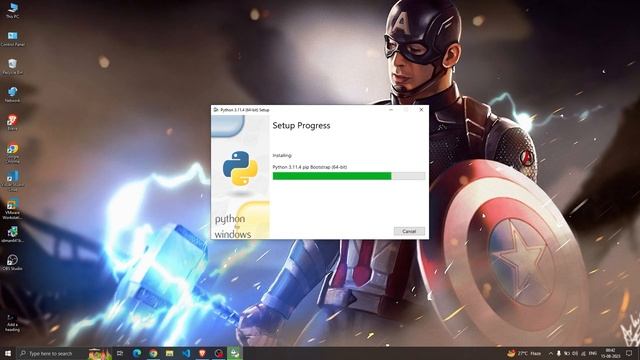The height and width of the screenshot is (360, 640).
Task: Select the green desktop shortcut below VMware
Action: pyautogui.click(x=12, y=234)
